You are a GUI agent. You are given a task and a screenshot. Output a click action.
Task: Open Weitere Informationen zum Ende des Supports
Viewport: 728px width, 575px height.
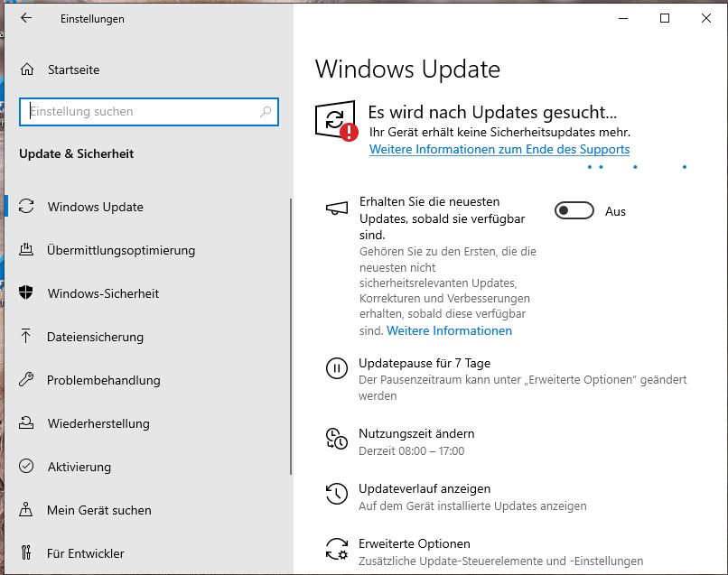tap(499, 150)
